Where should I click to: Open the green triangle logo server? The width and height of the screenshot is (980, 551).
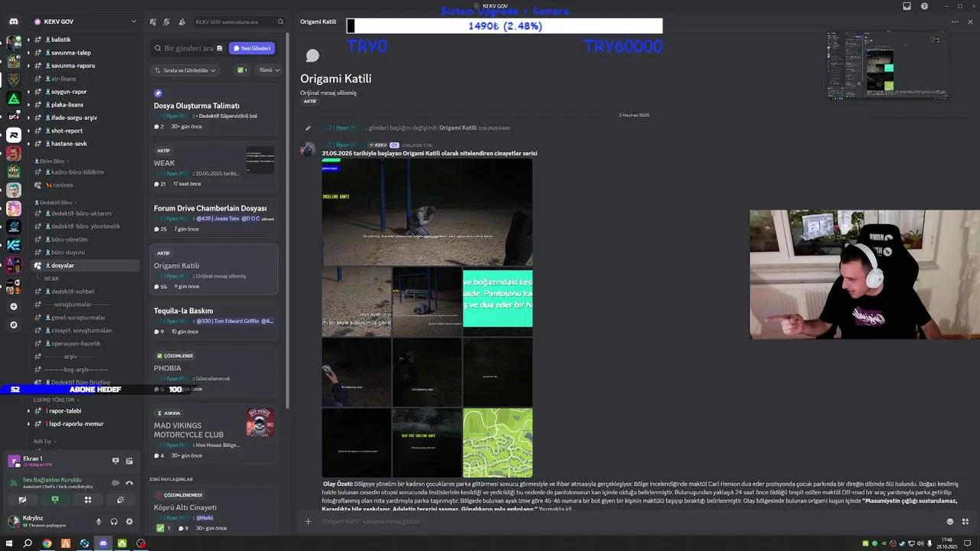pyautogui.click(x=14, y=98)
